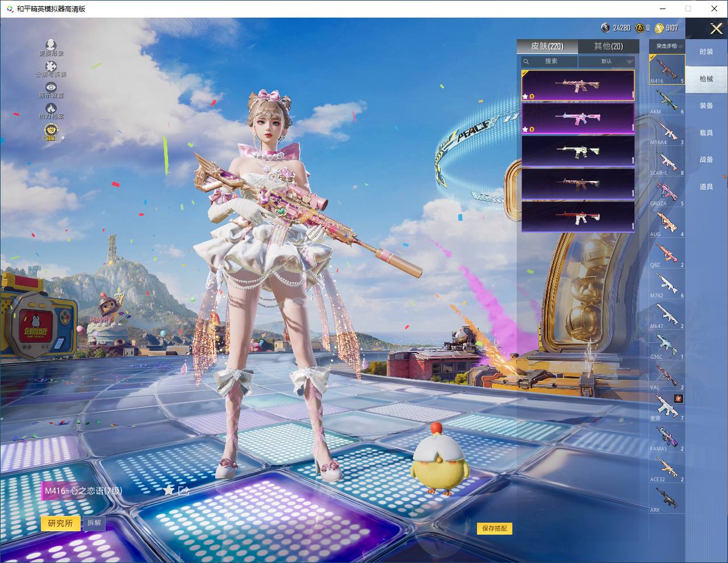Screen dimensions: 728x563
Task: Click the share icon beside the weapon name
Action: 184,490
